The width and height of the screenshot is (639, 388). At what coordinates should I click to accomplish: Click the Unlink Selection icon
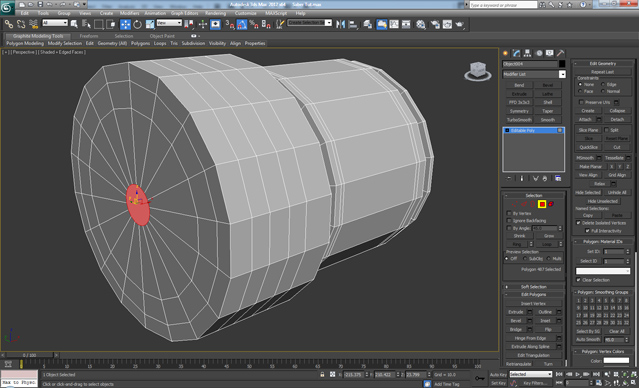point(21,24)
